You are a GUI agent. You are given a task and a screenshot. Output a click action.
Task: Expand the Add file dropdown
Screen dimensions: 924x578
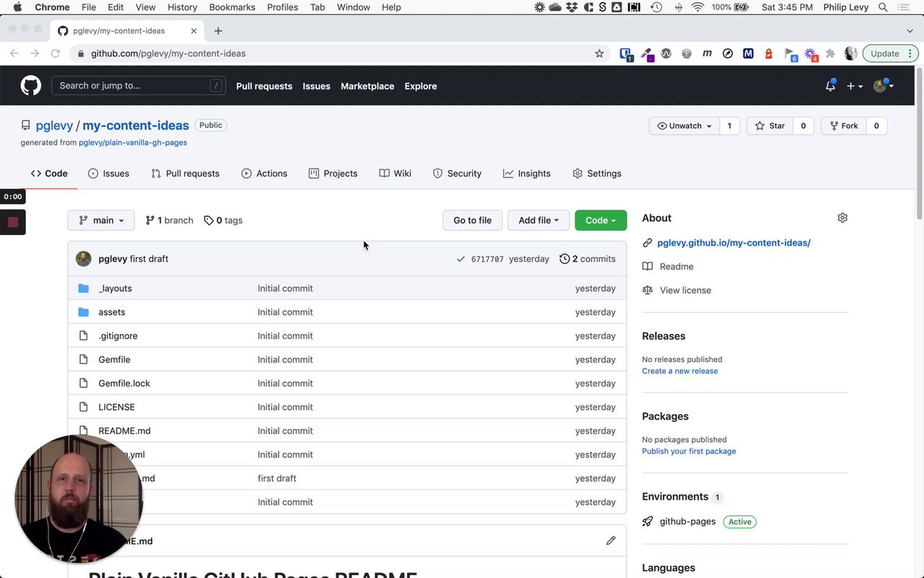[539, 220]
